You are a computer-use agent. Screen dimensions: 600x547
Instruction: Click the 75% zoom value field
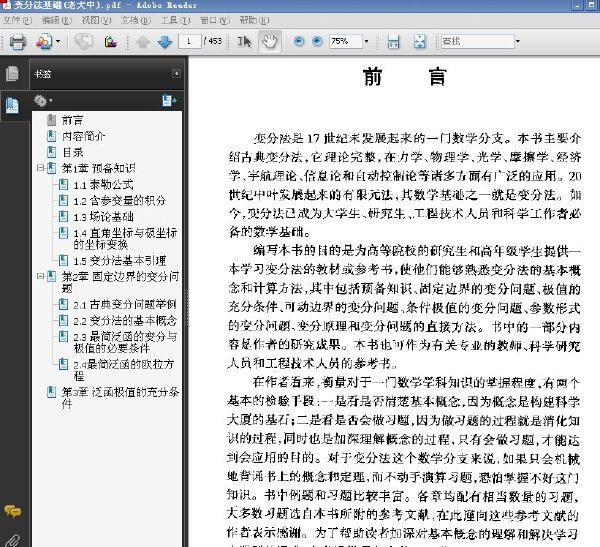click(x=346, y=41)
